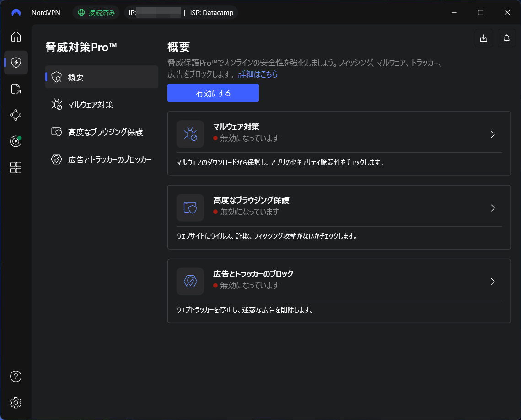
Task: Open notifications via the bell icon
Action: (506, 38)
